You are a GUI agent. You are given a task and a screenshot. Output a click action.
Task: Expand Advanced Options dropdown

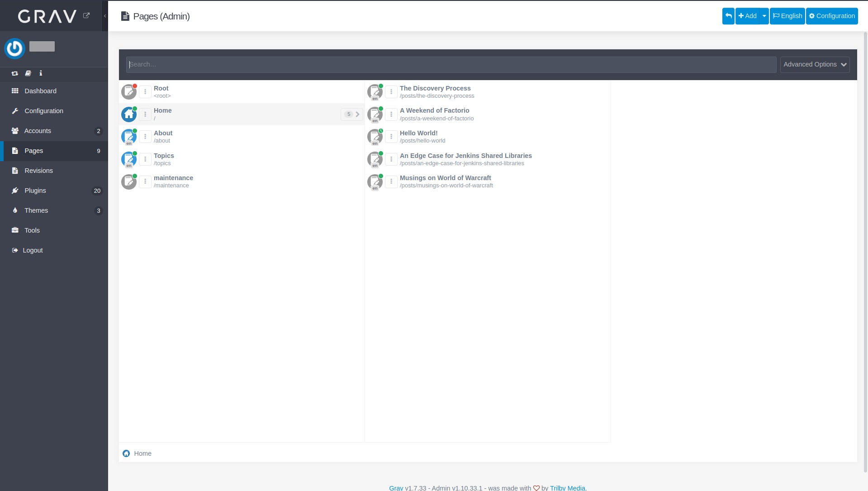(815, 65)
